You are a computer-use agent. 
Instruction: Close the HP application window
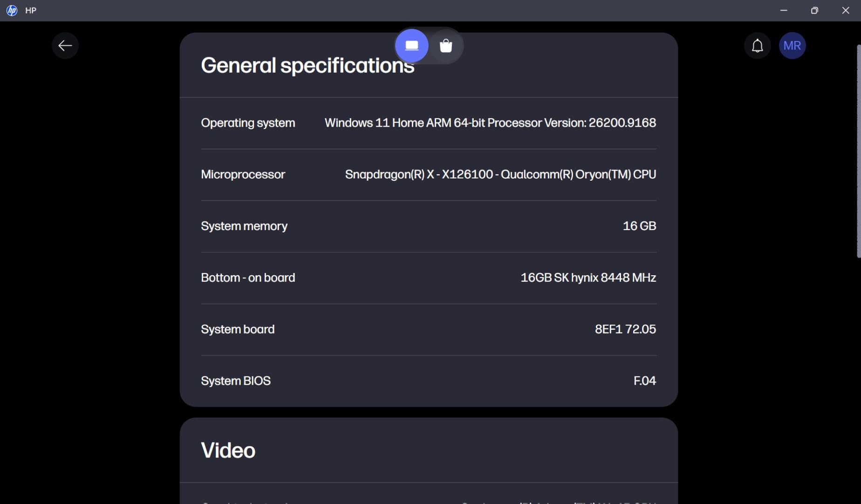846,10
